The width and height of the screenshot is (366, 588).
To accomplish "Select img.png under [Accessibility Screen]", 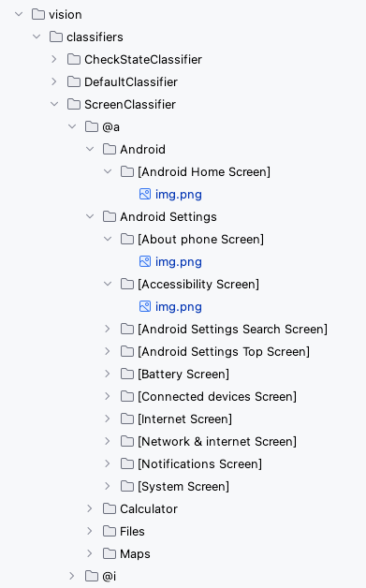I will 179,307.
